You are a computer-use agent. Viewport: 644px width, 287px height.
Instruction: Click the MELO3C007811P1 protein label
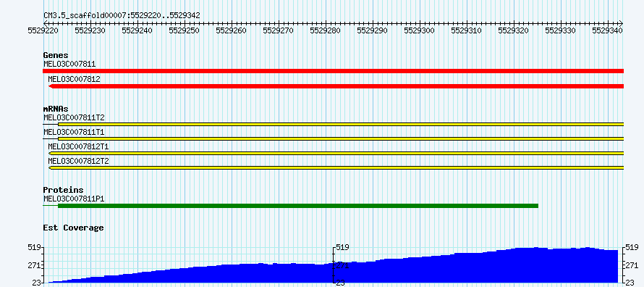point(74,199)
